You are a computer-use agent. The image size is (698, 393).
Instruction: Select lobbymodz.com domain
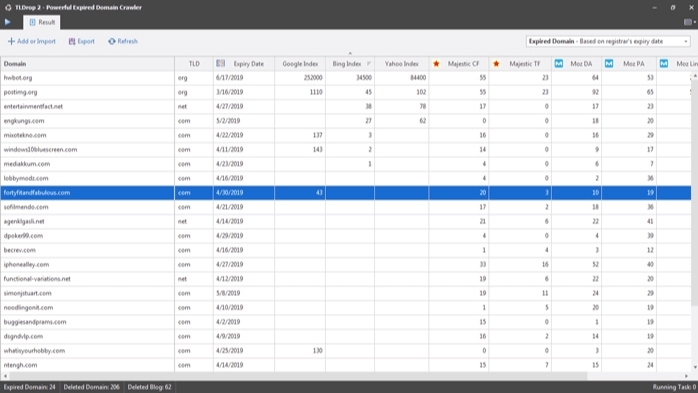pos(26,178)
